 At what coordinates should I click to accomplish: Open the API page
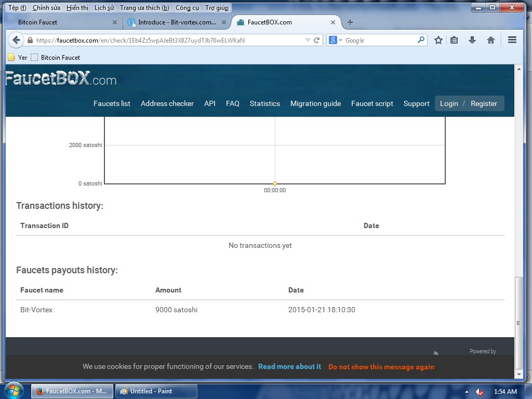coord(210,103)
